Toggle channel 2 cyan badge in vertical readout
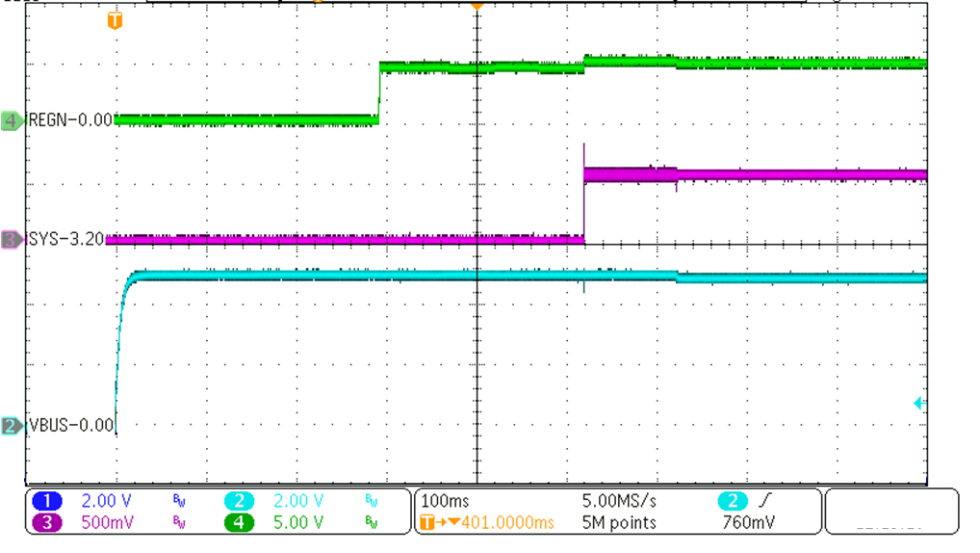Screen dimensions: 980x553 (x=238, y=501)
